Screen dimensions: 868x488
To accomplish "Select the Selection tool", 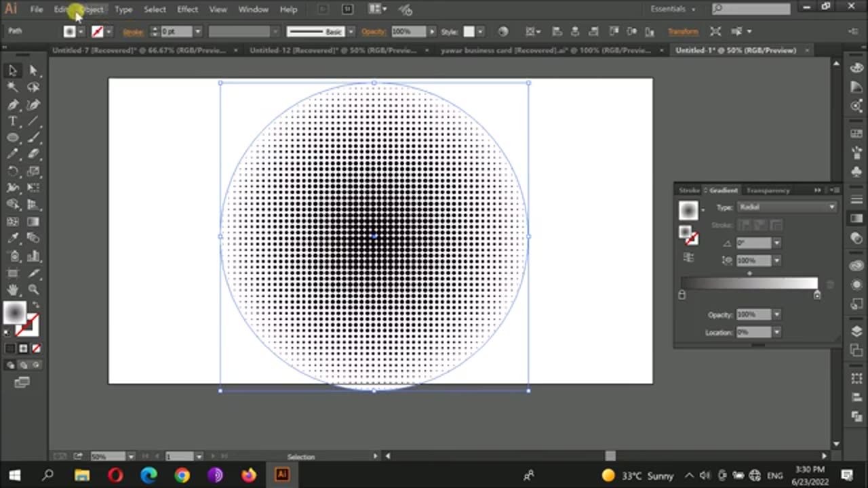I will tap(13, 70).
